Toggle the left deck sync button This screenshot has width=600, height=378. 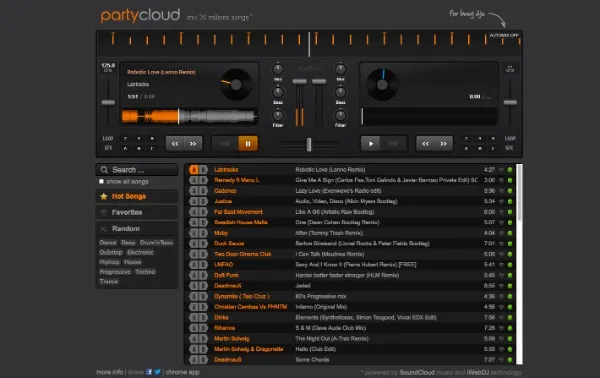coord(225,143)
